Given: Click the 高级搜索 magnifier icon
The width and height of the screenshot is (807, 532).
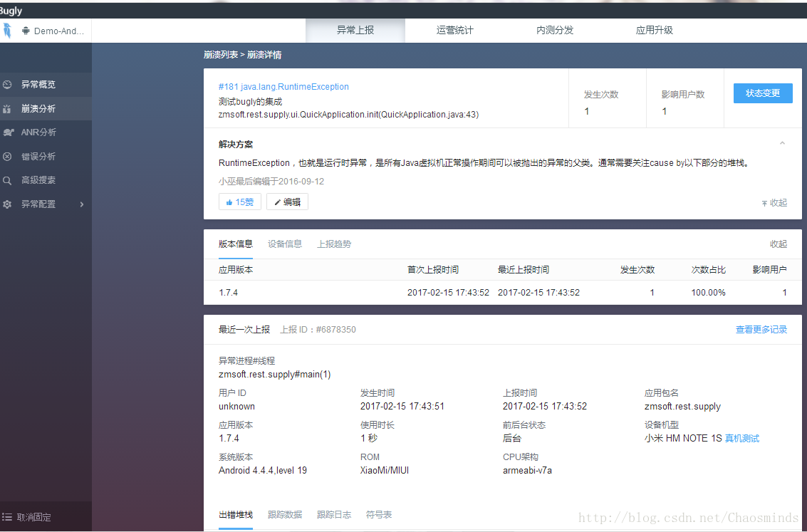Looking at the screenshot, I should pos(7,181).
